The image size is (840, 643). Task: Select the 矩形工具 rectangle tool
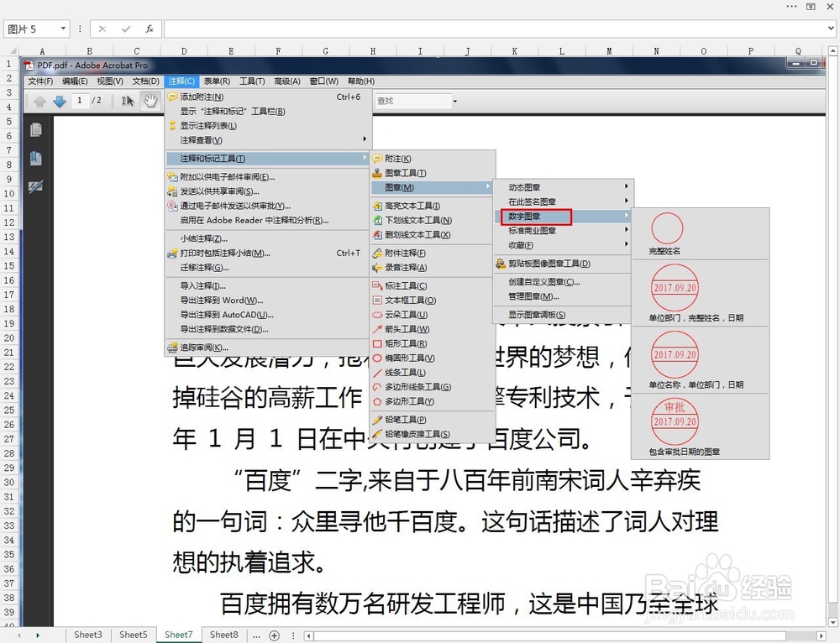(x=432, y=343)
